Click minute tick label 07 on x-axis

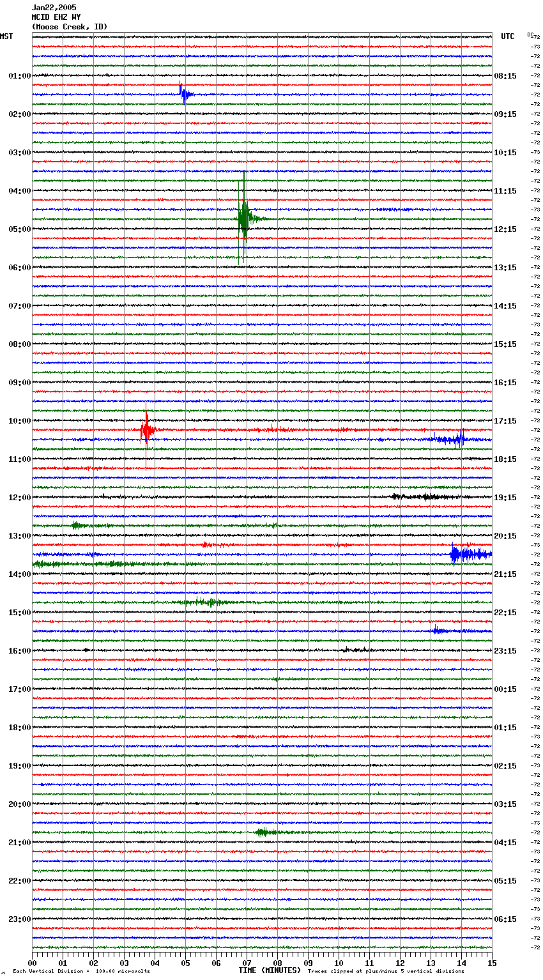pos(247,963)
